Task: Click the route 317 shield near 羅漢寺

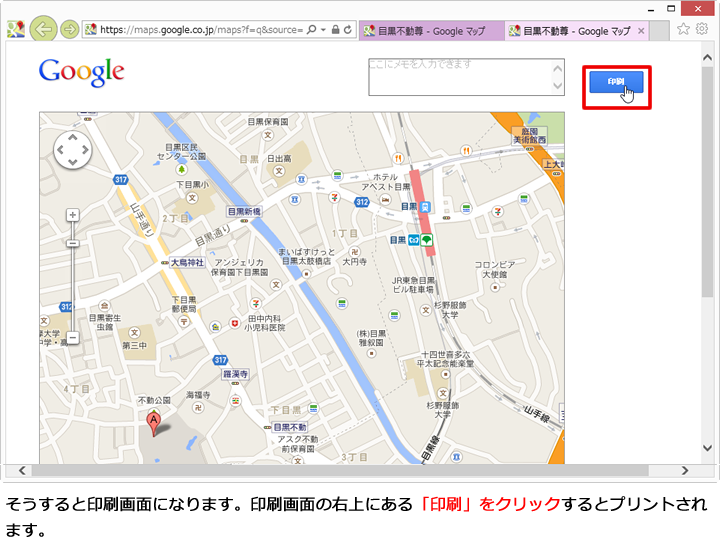Action: point(220,360)
